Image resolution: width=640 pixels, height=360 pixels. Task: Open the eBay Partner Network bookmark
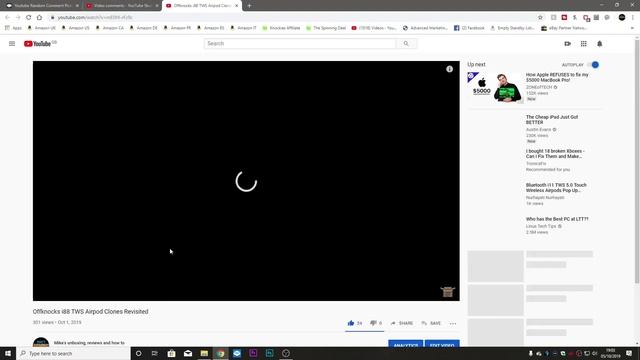(x=564, y=28)
